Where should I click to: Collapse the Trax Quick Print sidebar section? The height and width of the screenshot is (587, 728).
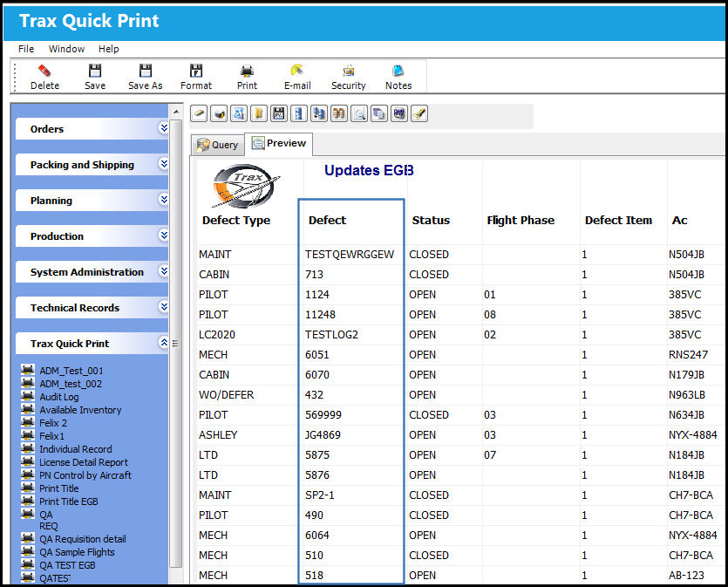click(163, 343)
